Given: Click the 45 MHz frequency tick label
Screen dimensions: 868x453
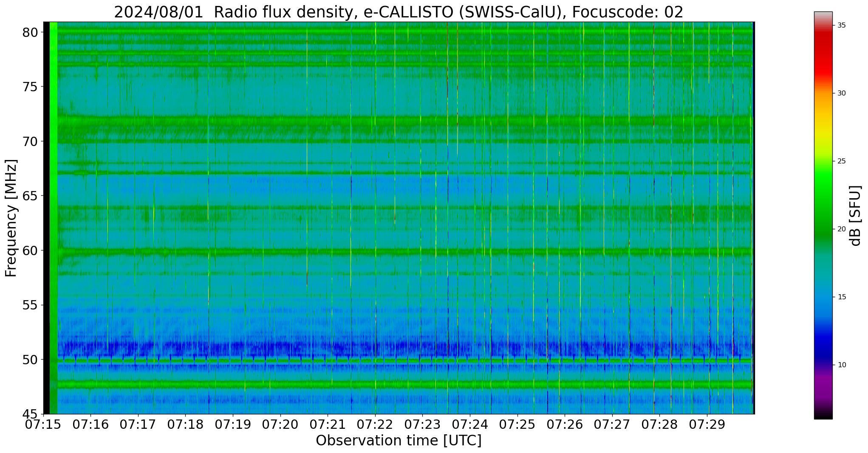Looking at the screenshot, I should 30,414.
